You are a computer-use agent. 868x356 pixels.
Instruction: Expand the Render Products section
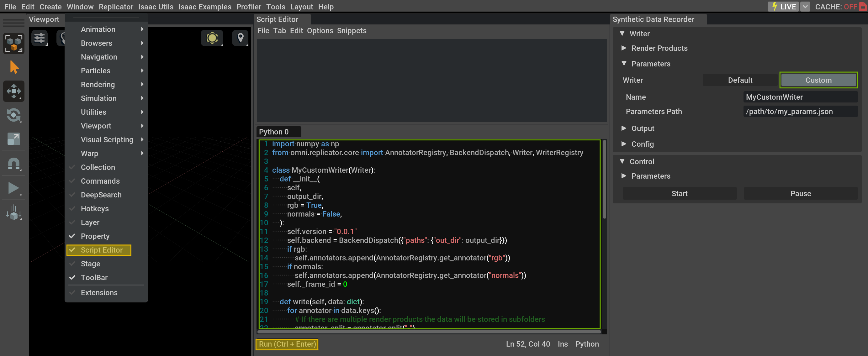pyautogui.click(x=624, y=48)
